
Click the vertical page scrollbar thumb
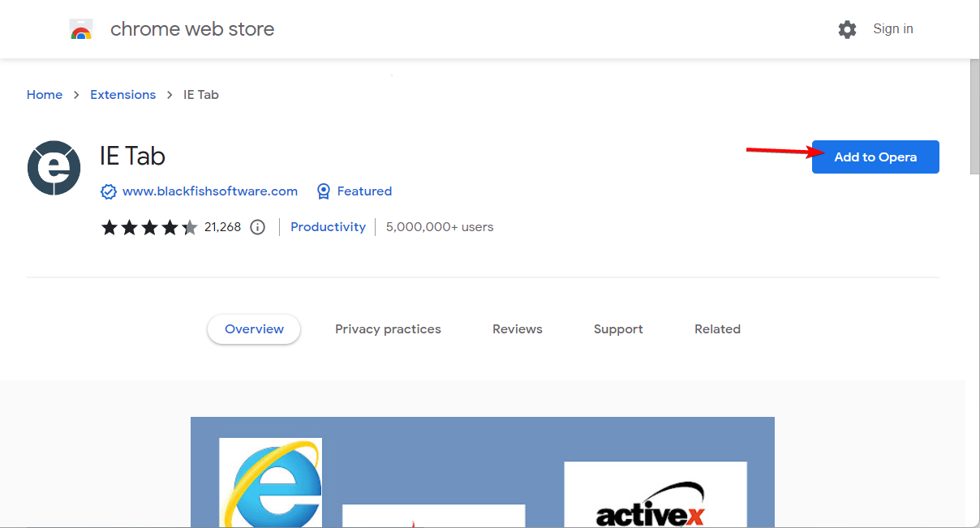[974, 117]
